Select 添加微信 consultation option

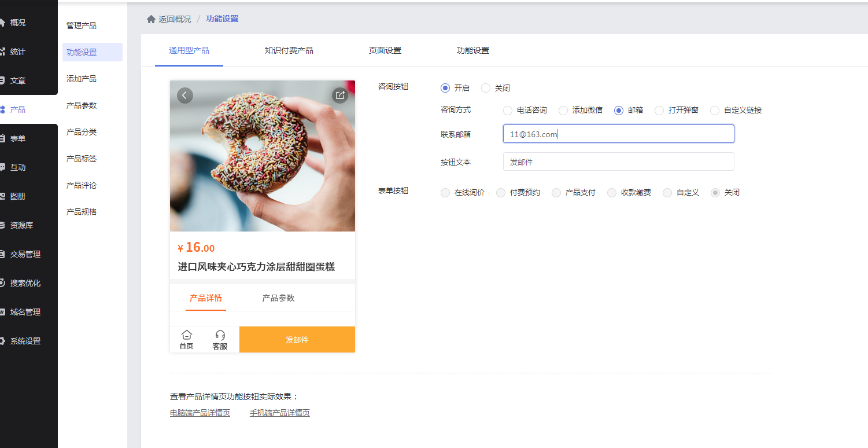point(563,110)
